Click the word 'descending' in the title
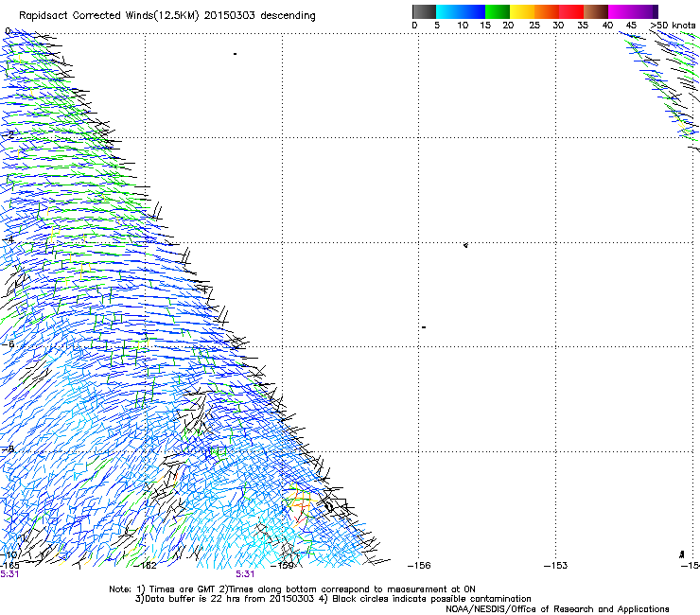Image resolution: width=700 pixels, height=615 pixels. coord(288,16)
